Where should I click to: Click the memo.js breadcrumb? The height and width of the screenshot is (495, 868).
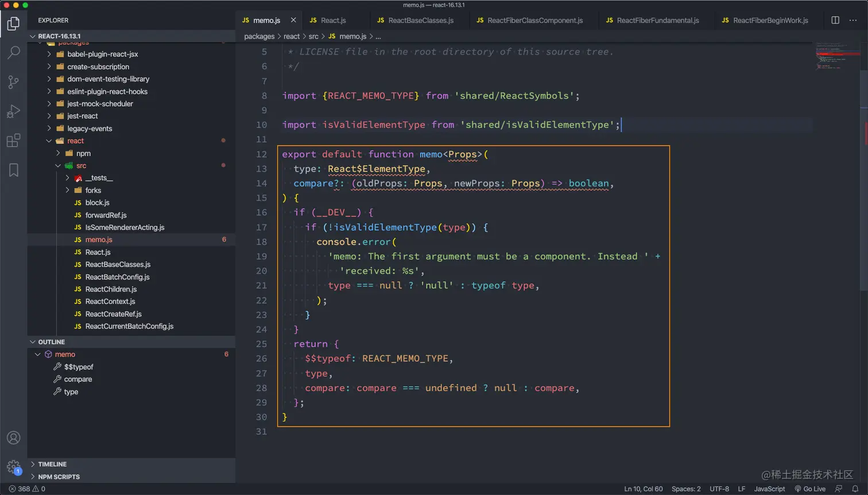click(347, 36)
